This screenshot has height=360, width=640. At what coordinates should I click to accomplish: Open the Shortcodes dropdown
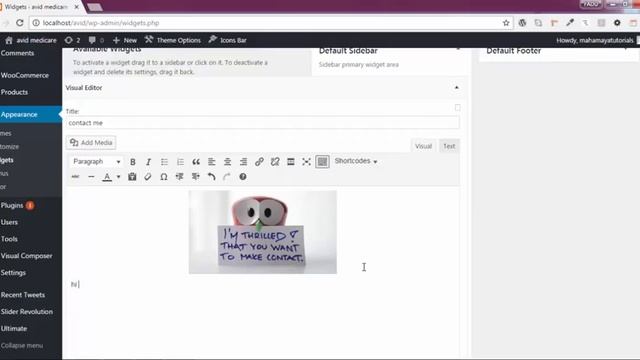356,161
